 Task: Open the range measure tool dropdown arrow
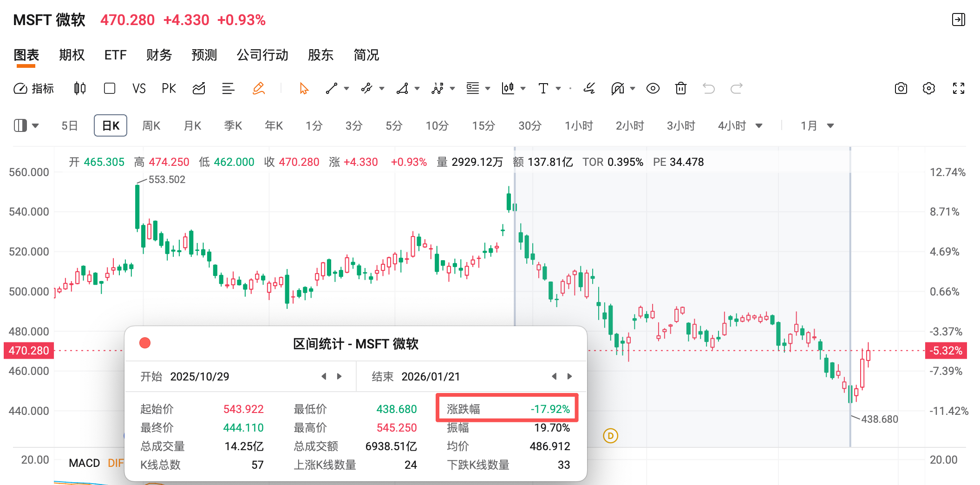point(523,88)
